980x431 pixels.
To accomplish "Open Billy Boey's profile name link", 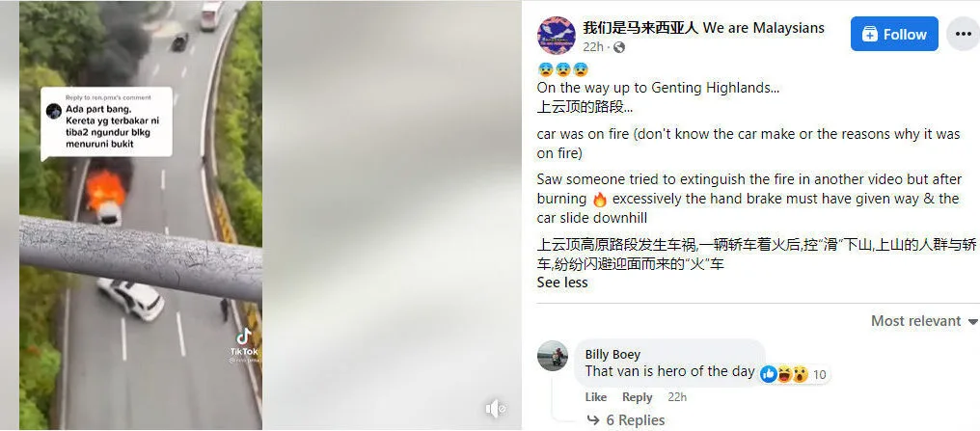I will (612, 354).
